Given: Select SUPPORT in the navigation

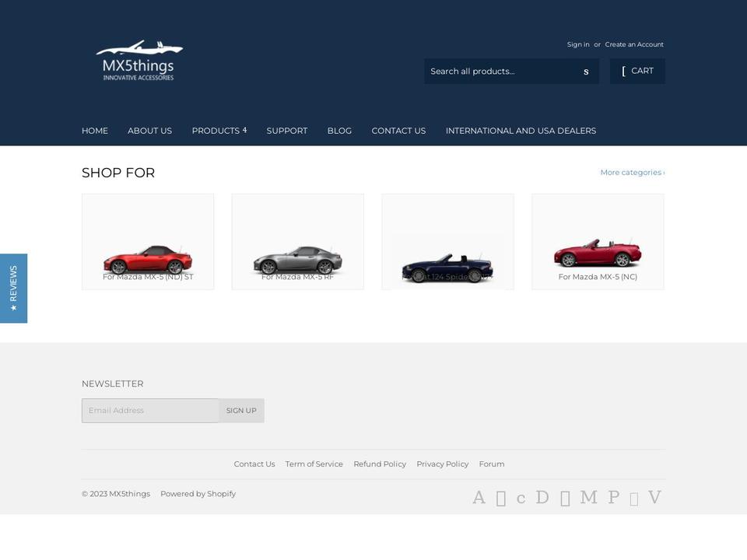Looking at the screenshot, I should pos(287,131).
